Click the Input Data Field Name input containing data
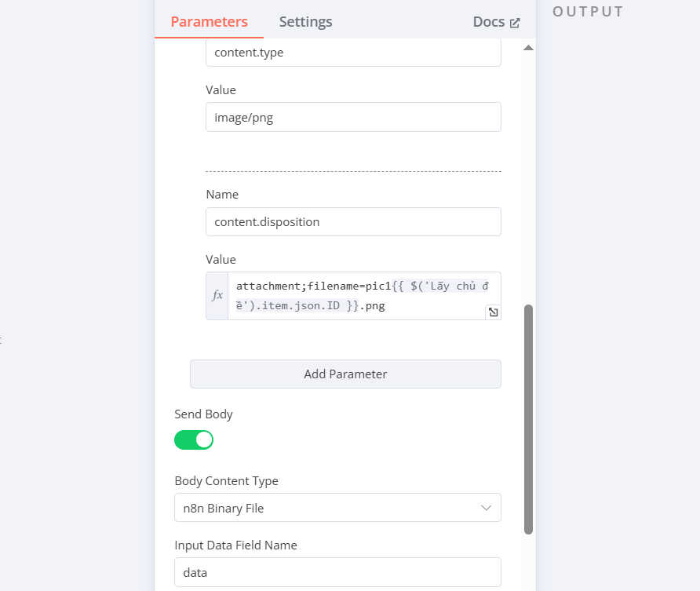700x591 pixels. pyautogui.click(x=337, y=572)
